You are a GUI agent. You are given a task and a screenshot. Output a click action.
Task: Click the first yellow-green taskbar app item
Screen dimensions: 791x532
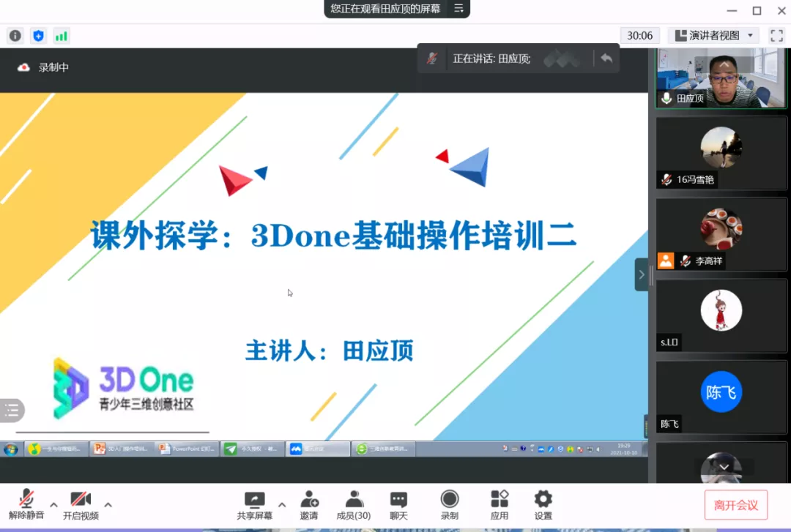56,449
